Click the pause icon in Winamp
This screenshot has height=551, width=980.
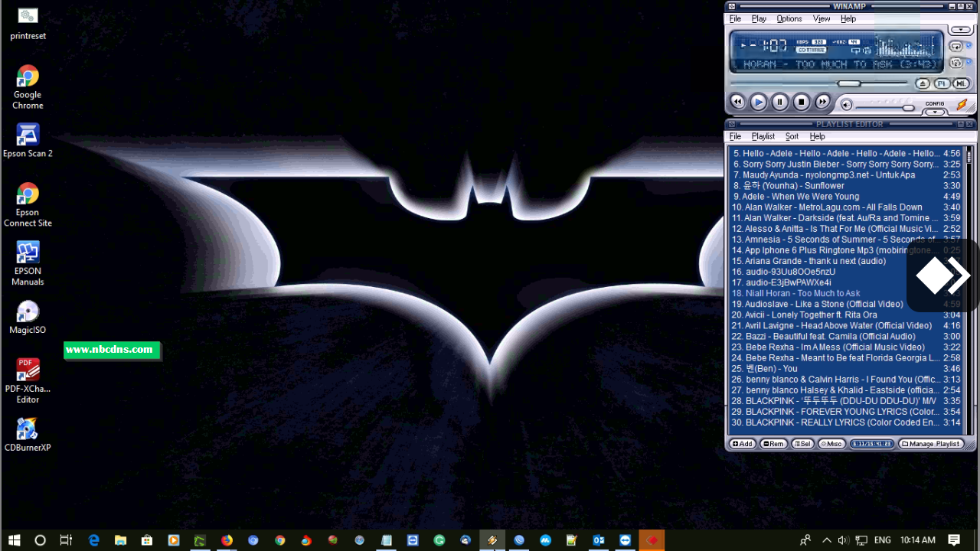click(779, 101)
